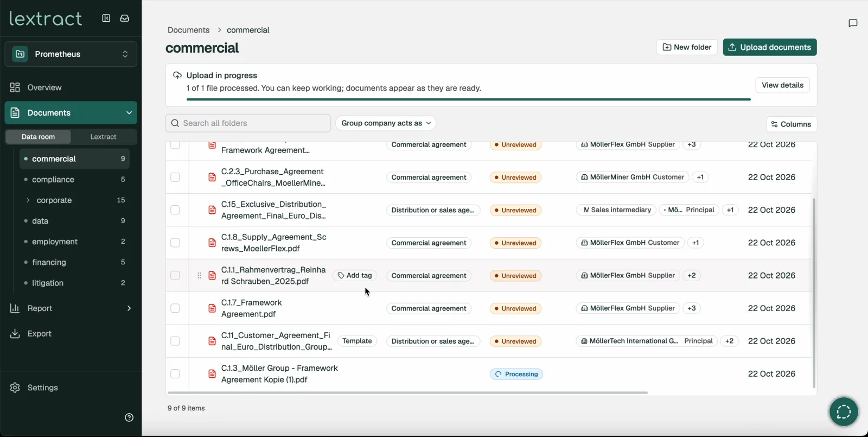Image resolution: width=868 pixels, height=437 pixels.
Task: Click Settings gear icon
Action: 15,388
